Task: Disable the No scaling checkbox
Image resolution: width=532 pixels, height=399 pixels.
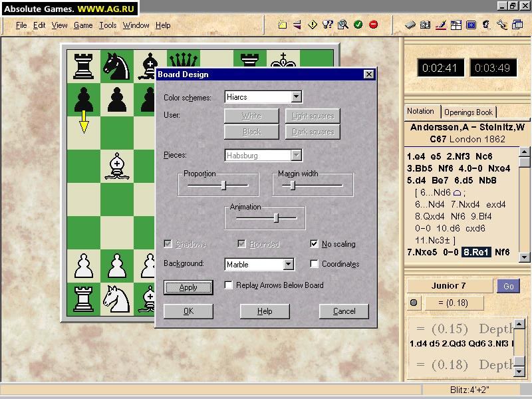Action: [x=315, y=244]
